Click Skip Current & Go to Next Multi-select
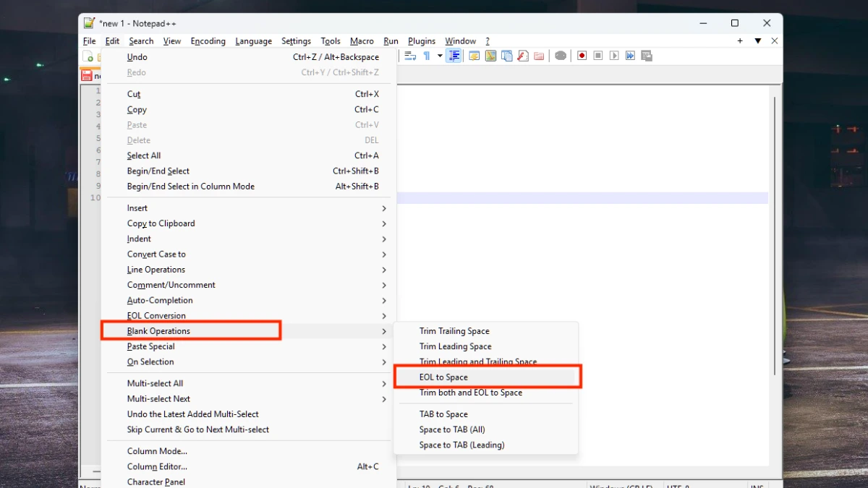The height and width of the screenshot is (488, 868). (x=249, y=429)
